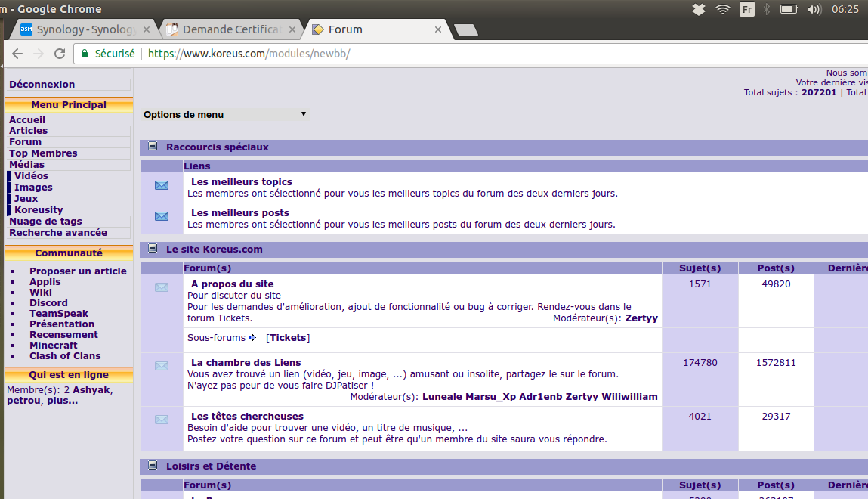This screenshot has height=499, width=868.
Task: Reload the page with the refresh icon
Action: point(59,54)
